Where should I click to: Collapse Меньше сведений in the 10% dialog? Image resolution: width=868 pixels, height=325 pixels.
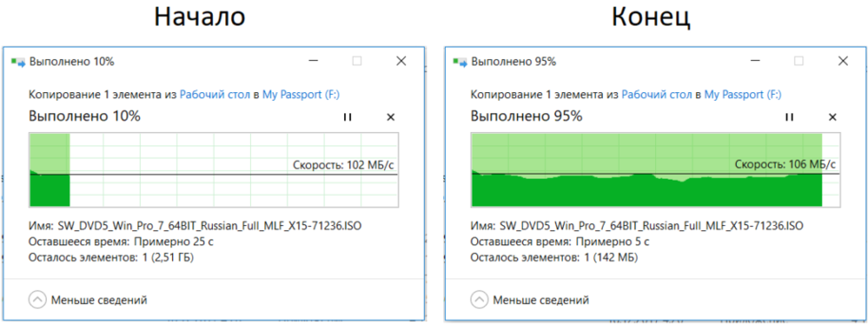(x=88, y=300)
